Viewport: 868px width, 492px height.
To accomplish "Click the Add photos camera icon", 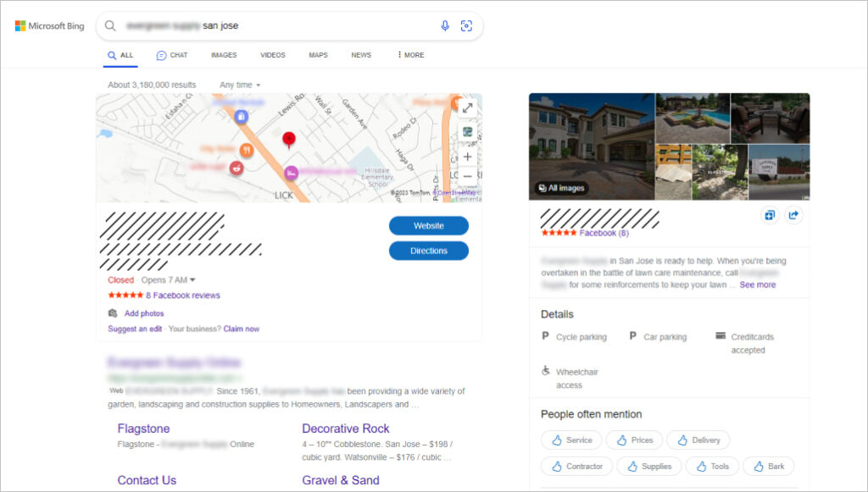I will coord(112,313).
